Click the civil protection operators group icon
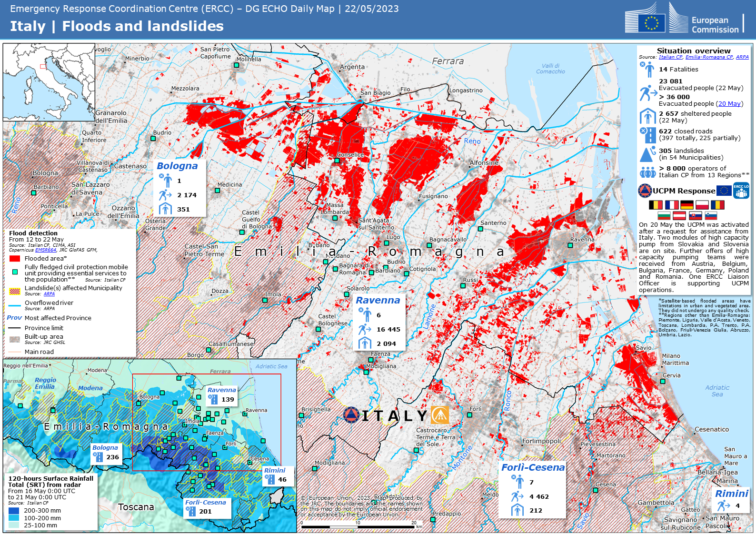This screenshot has height=535, width=756. (647, 172)
